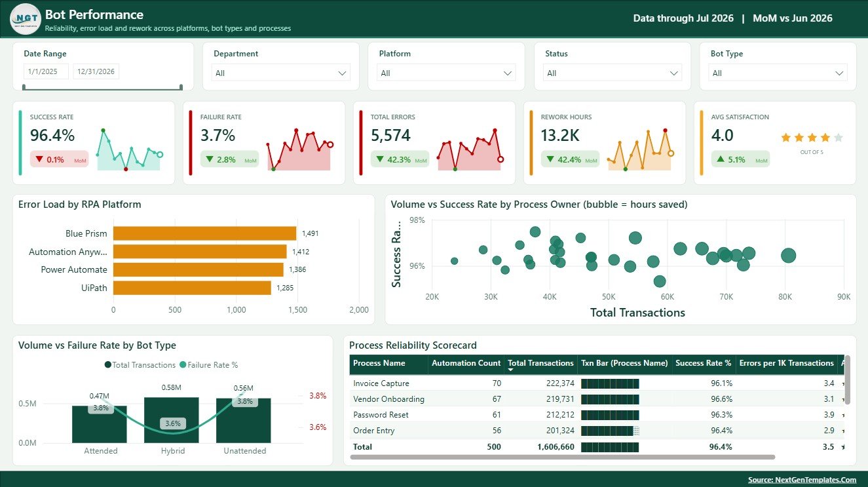The image size is (868, 487).
Task: Sort by Txn Bar (Process Name) header
Action: 624,363
